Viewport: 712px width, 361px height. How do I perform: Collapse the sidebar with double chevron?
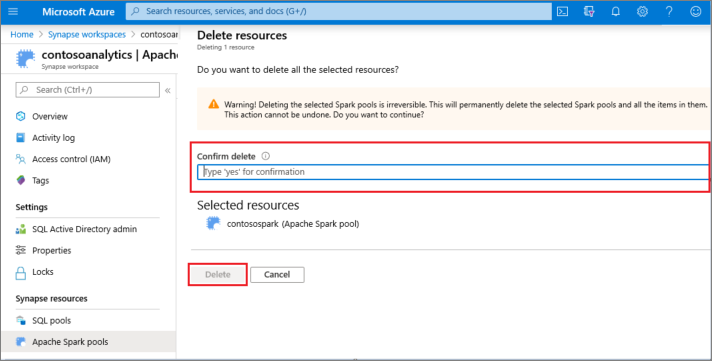click(x=168, y=90)
